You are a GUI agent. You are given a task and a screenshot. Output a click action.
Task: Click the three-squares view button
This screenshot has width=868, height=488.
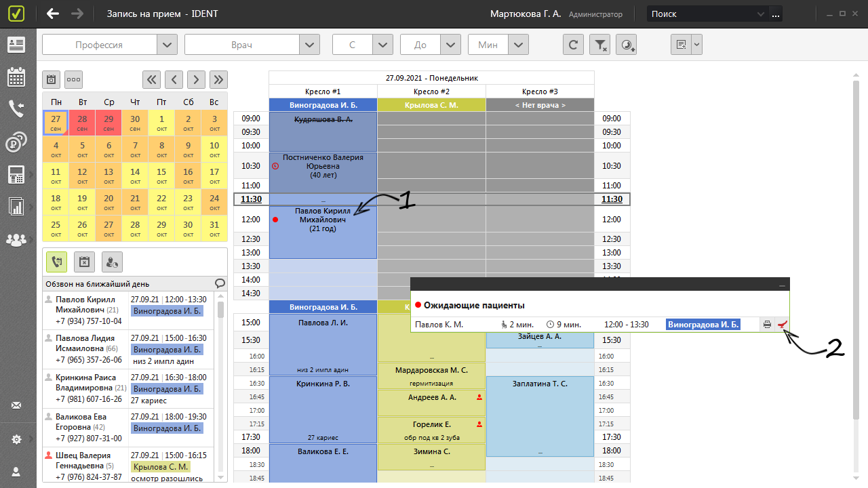coord(73,79)
